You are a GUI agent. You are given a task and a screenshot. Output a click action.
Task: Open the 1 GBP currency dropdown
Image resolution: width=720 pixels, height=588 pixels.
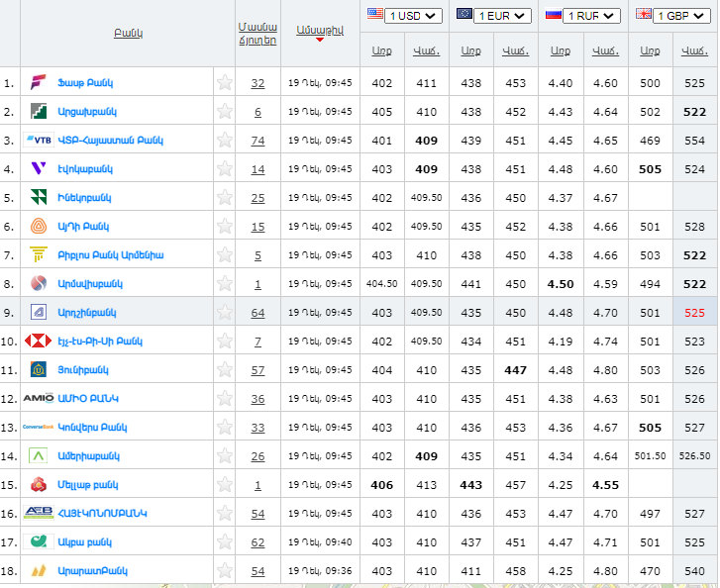(681, 16)
